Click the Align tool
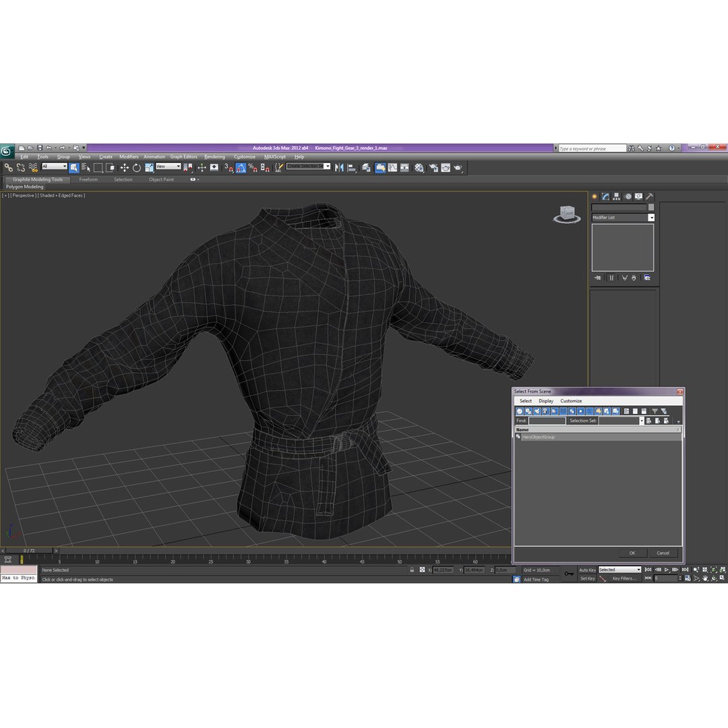 click(x=352, y=168)
